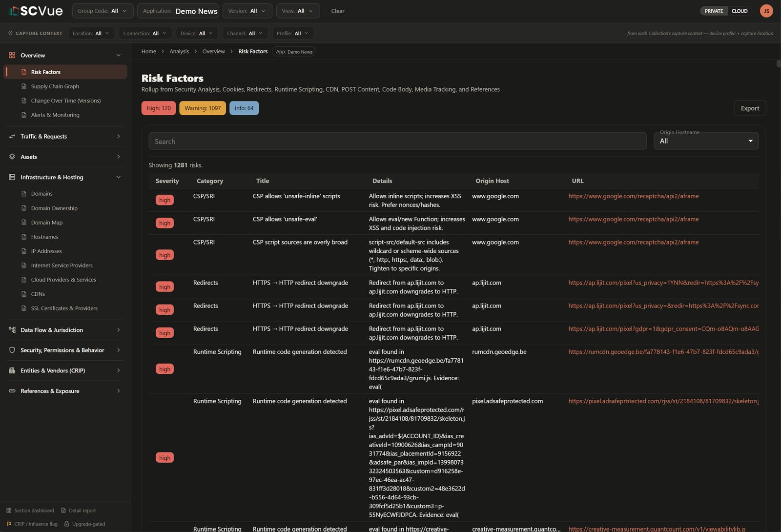
Task: Click the Domain Map document icon
Action: point(24,223)
